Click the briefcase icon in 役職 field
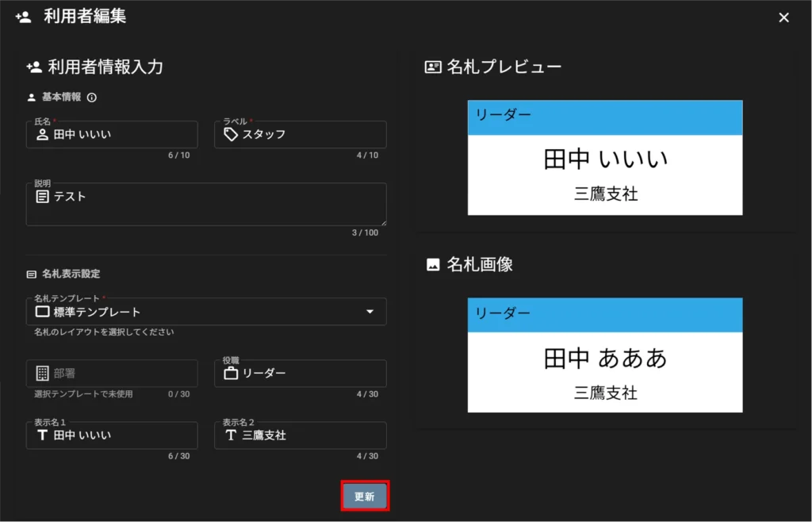This screenshot has width=812, height=522. [x=231, y=374]
